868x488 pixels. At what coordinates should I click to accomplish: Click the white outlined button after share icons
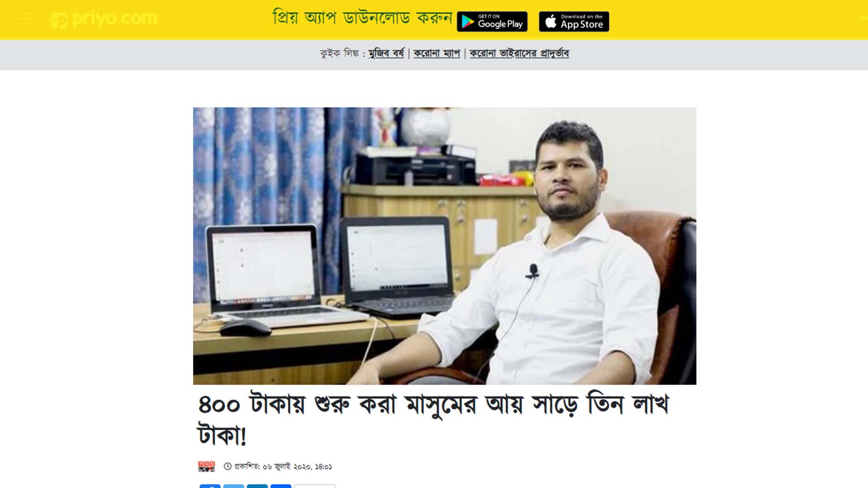click(x=315, y=486)
